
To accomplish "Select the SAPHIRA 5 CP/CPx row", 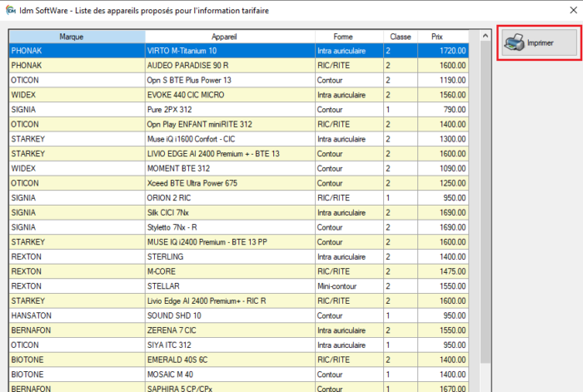I will click(x=239, y=387).
